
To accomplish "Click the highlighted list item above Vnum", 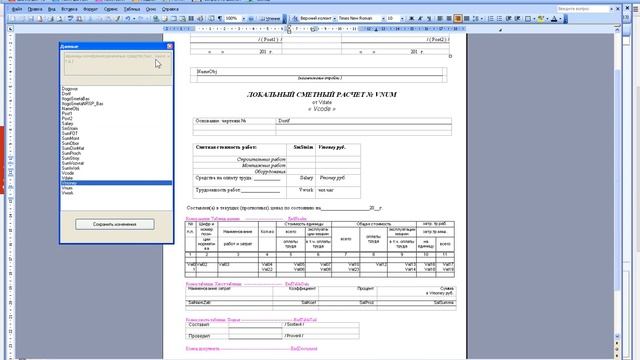I will click(116, 183).
